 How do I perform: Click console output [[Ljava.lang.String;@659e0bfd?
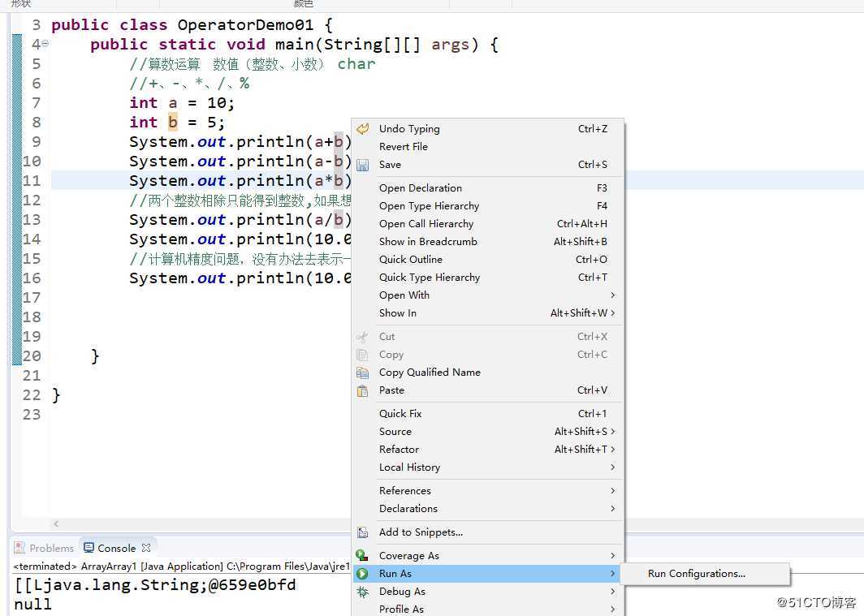click(155, 584)
